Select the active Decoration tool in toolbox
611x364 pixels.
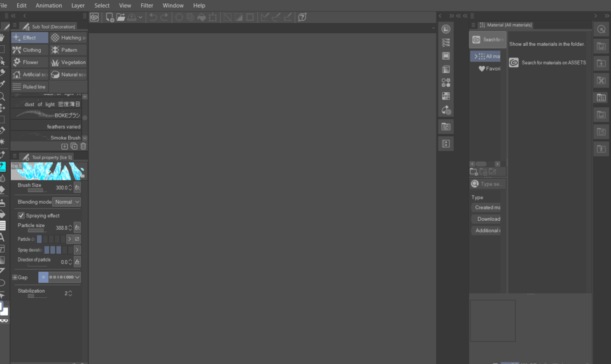pos(3,167)
